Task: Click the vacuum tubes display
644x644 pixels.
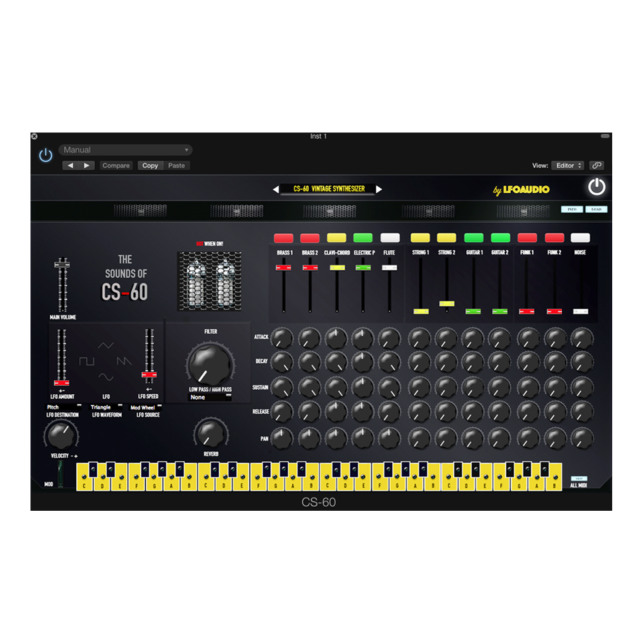Action: click(209, 280)
